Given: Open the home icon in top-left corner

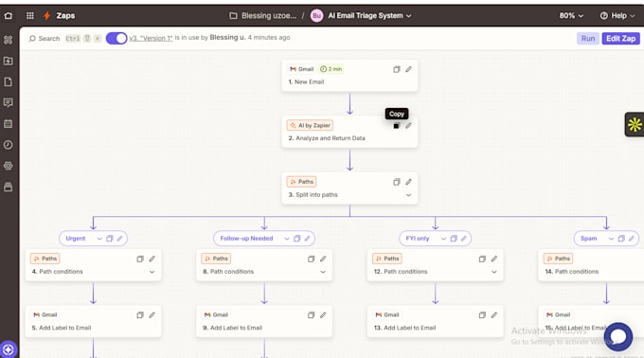Looking at the screenshot, I should click(x=9, y=15).
